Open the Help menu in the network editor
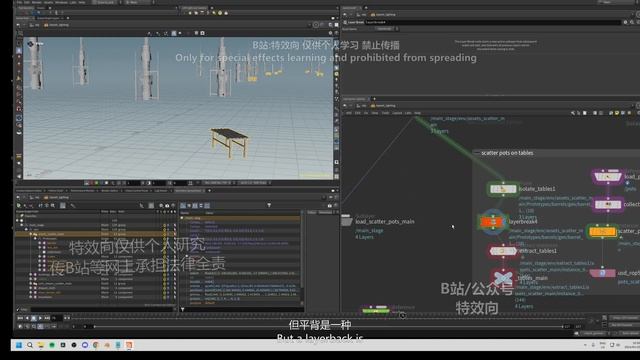The image size is (640, 360). click(x=417, y=113)
